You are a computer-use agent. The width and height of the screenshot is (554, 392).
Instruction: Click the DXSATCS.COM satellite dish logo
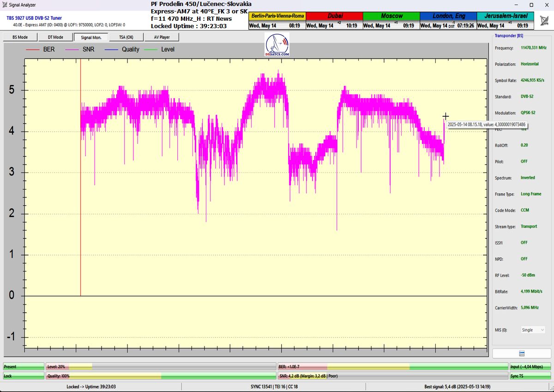[277, 45]
